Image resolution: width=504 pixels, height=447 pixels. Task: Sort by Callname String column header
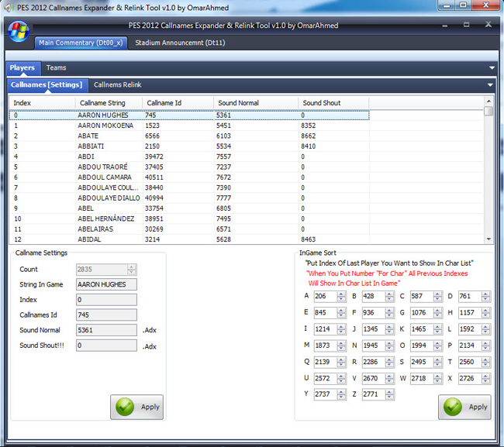click(x=109, y=103)
